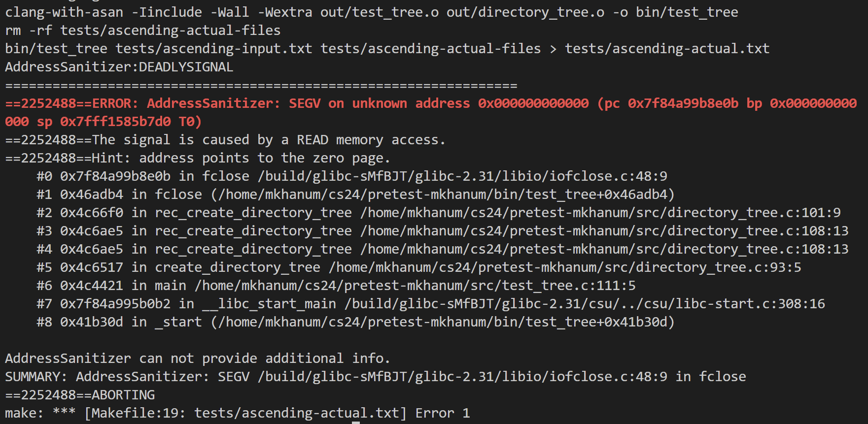Open test_tree.c:111:5 link in frame #6
This screenshot has height=424, width=868.
[415, 286]
